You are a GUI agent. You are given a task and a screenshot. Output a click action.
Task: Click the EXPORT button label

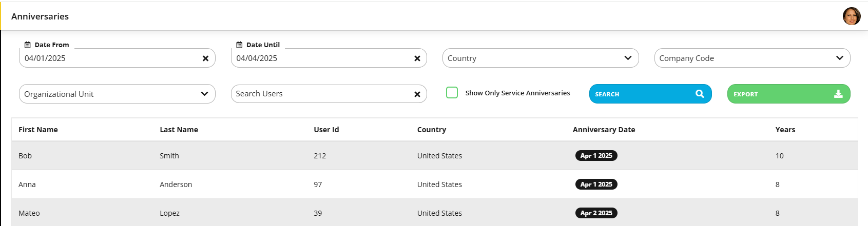pyautogui.click(x=745, y=94)
